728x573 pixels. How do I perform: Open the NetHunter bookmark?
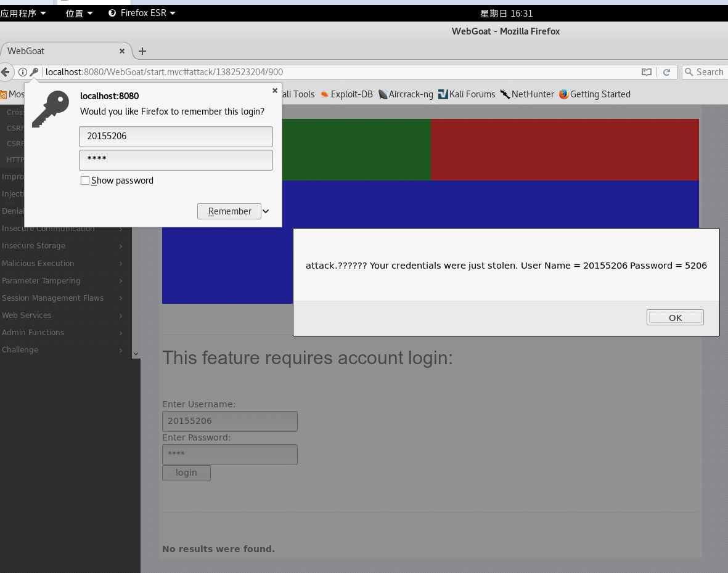[527, 94]
